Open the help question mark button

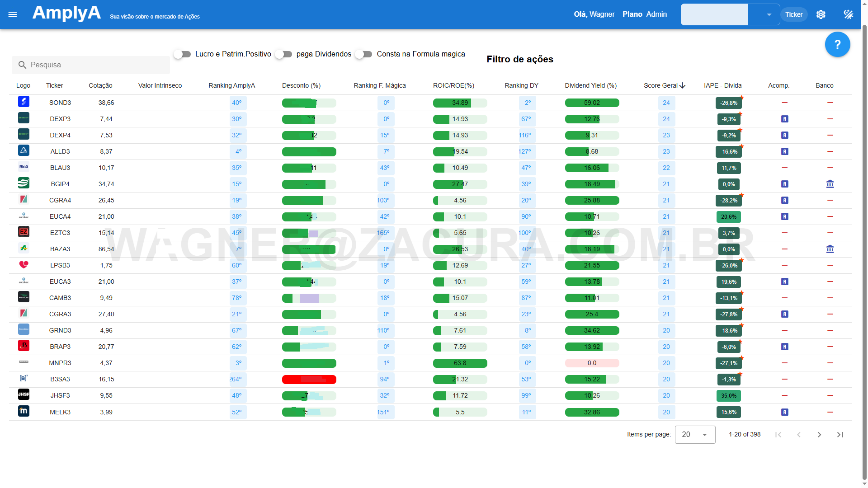[x=837, y=44]
